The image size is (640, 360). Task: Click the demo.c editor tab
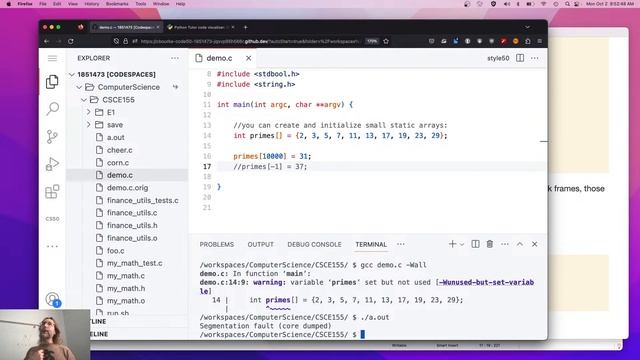[x=219, y=58]
